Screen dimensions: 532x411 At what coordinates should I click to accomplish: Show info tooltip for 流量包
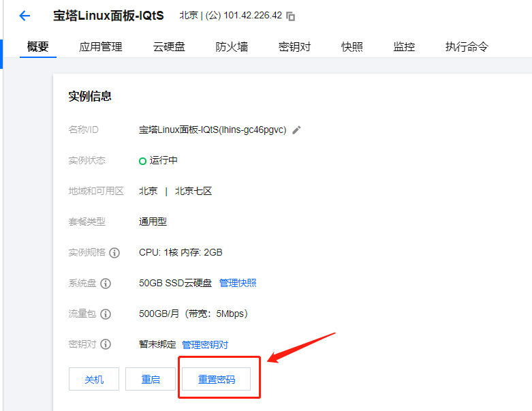106,314
